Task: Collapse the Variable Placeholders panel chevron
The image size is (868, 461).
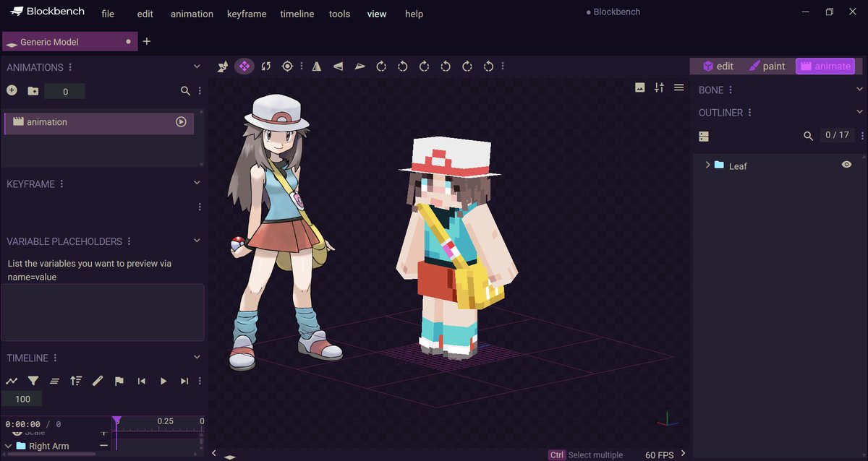Action: [x=197, y=241]
